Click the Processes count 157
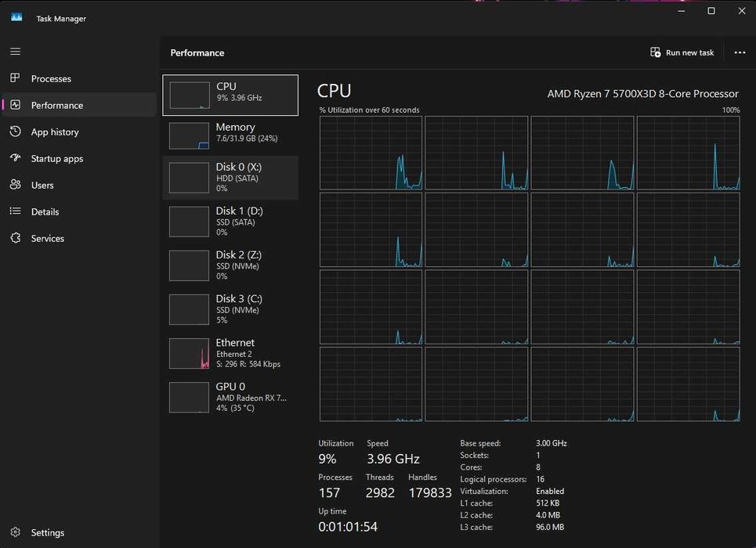Viewport: 756px width, 548px height. coord(329,492)
